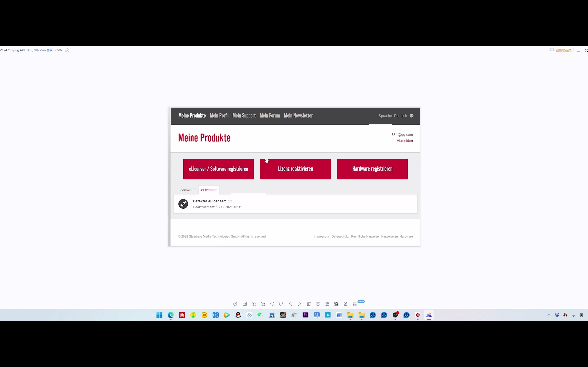
Task: Switch to the Software tab
Action: 187,189
